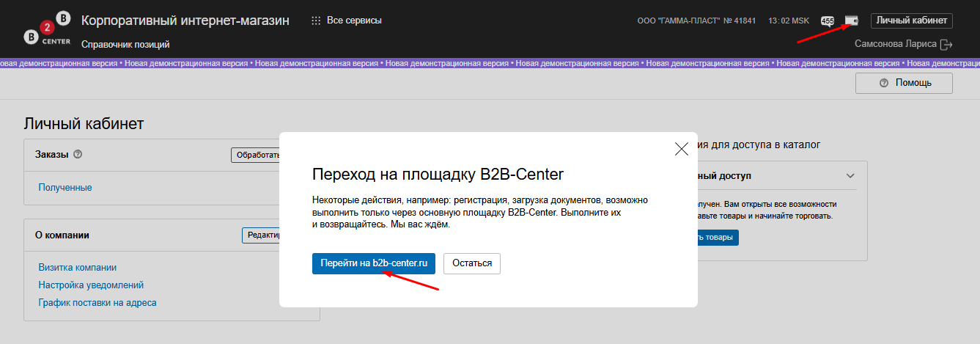Open График поставки на адреса link
The height and width of the screenshot is (344, 980).
click(x=97, y=303)
